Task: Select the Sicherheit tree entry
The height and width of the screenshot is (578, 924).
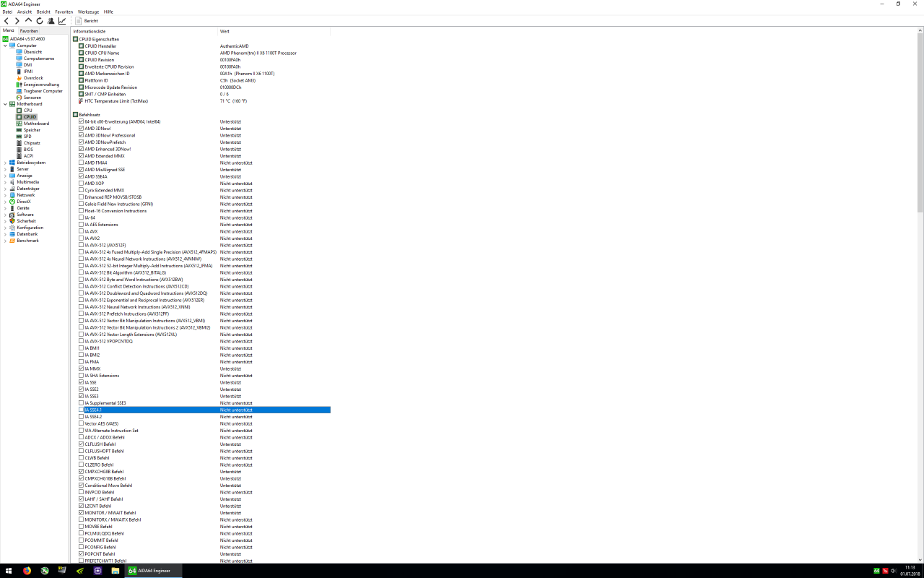Action: pyautogui.click(x=26, y=221)
